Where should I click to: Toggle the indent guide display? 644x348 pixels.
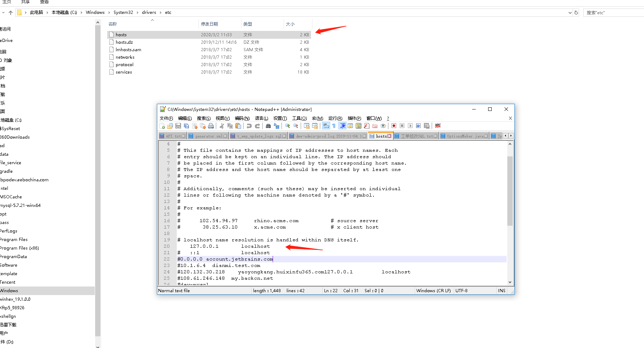coord(343,126)
